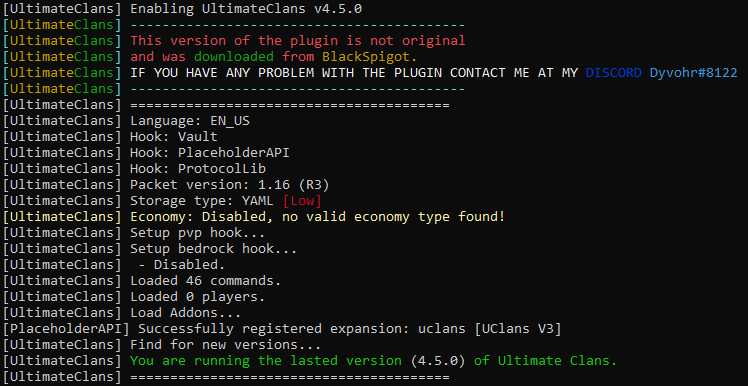
Task: Click the red not original warning text
Action: coord(298,41)
